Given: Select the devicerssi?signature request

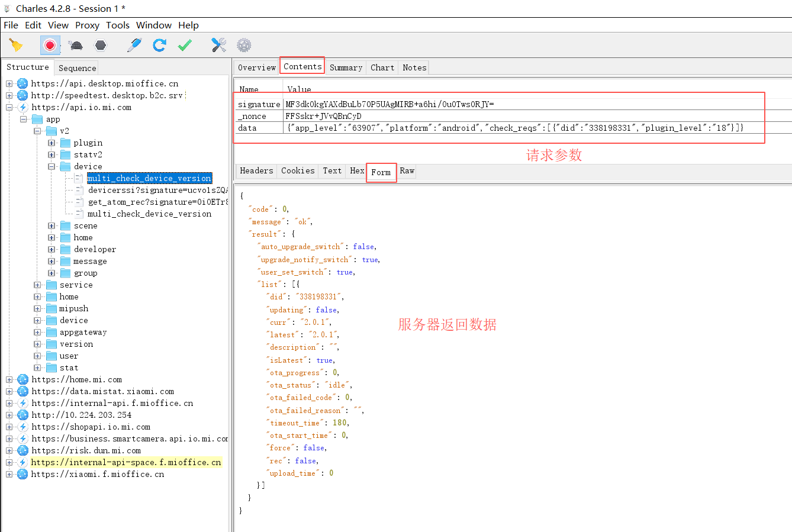Looking at the screenshot, I should [157, 190].
